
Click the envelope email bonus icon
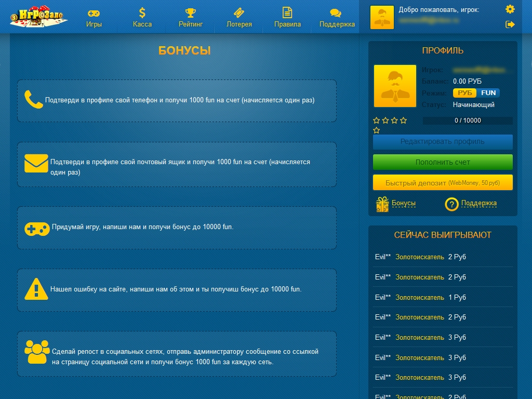pyautogui.click(x=36, y=164)
